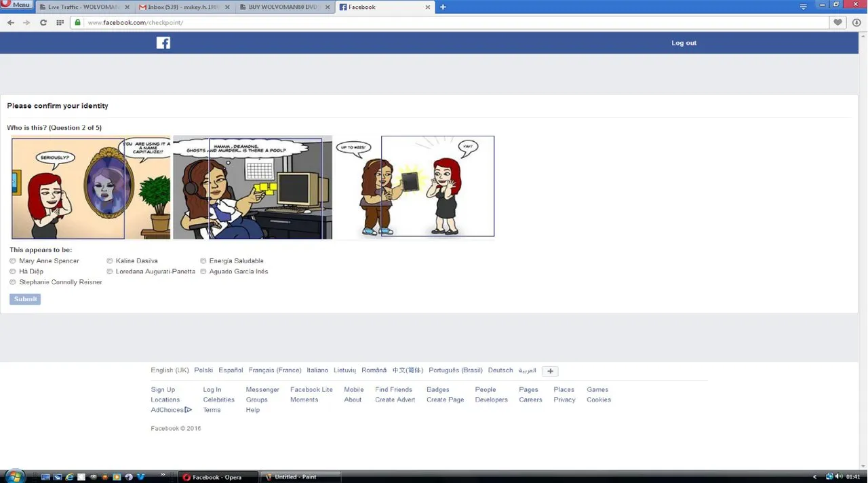Click the volume speaker tray icon
Screen dimensions: 868x483
(x=839, y=477)
